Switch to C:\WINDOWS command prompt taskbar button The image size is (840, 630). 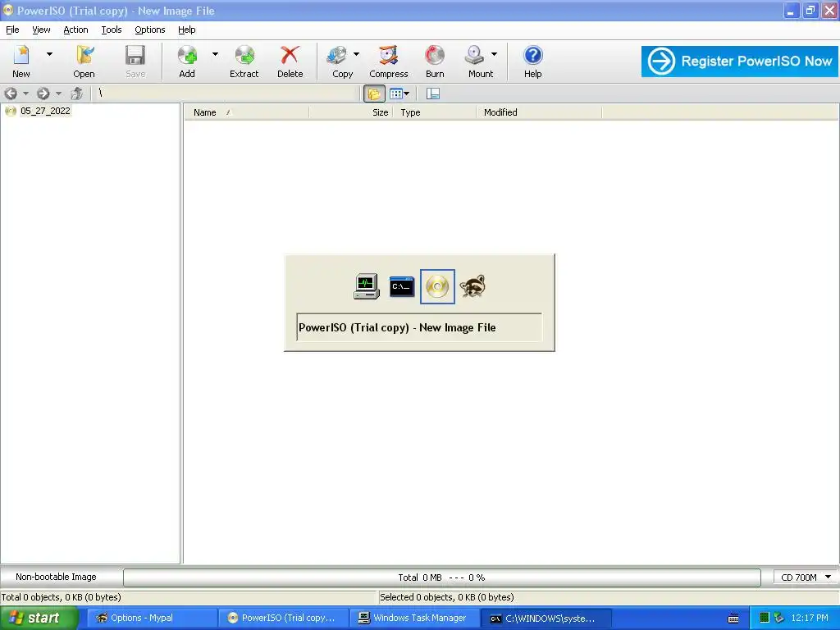pyautogui.click(x=546, y=618)
